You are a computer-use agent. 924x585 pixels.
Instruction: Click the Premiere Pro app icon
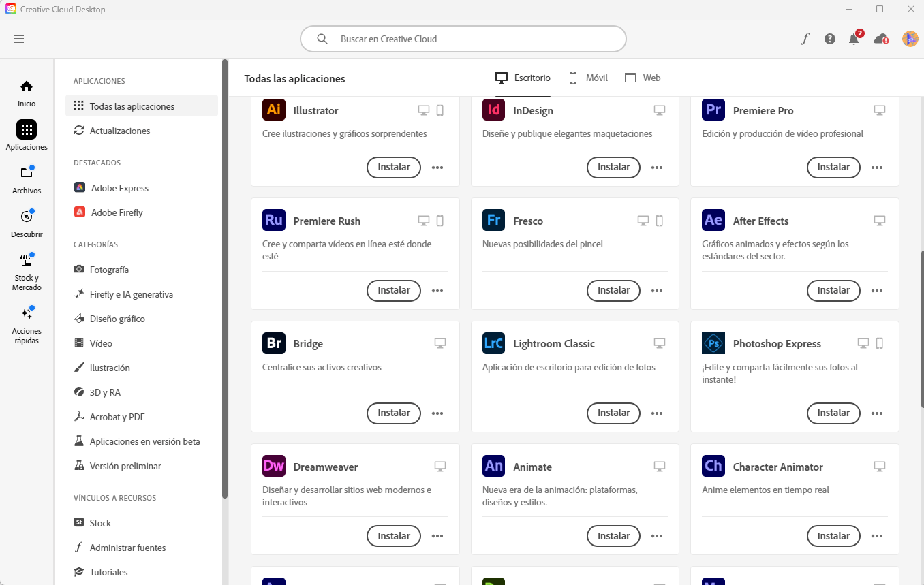tap(713, 110)
